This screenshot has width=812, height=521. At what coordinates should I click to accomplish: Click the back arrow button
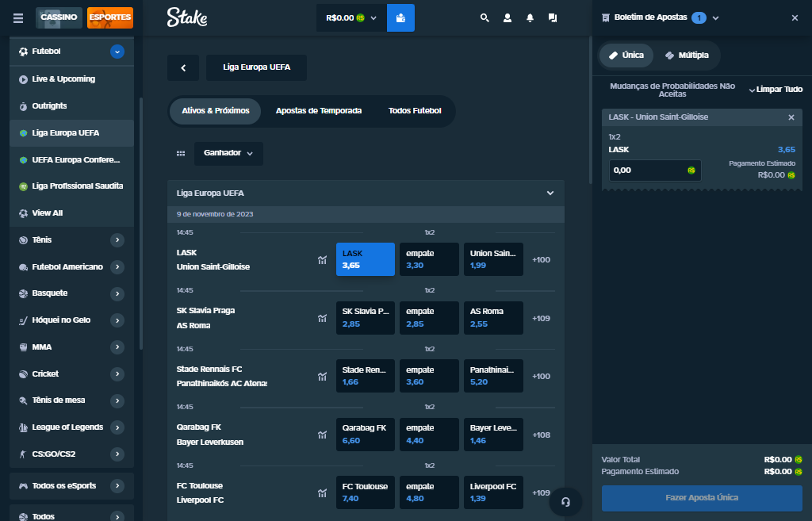(x=183, y=68)
